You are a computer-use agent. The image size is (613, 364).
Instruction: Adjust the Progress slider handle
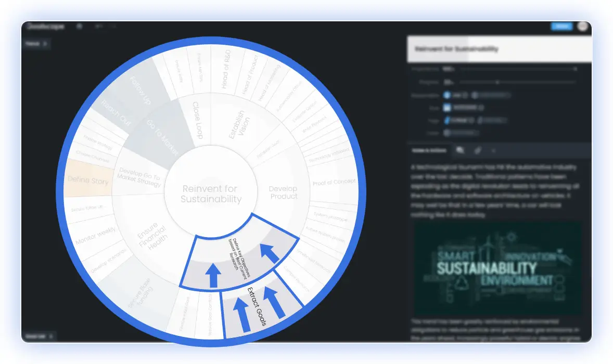point(497,82)
